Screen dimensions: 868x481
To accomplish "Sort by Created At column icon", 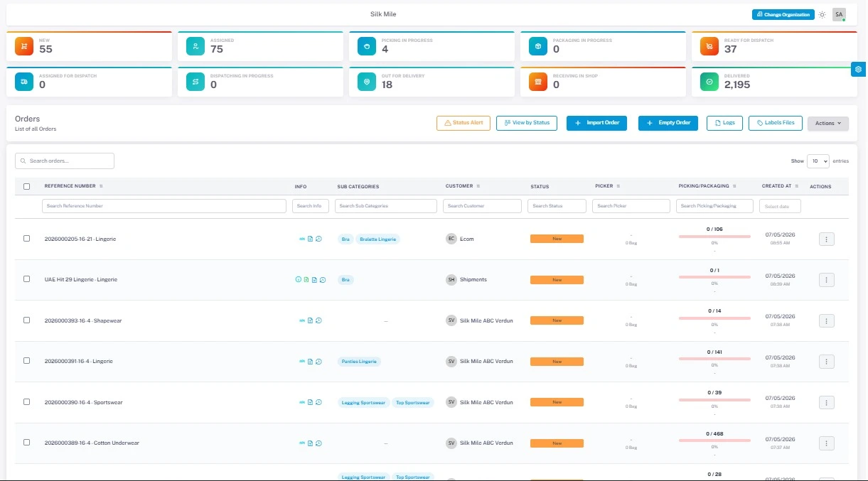I will (798, 186).
